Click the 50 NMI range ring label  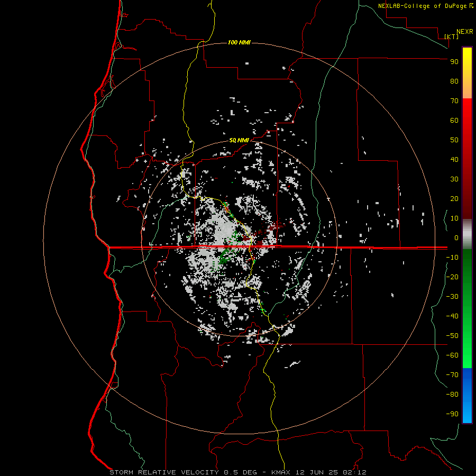pos(239,140)
